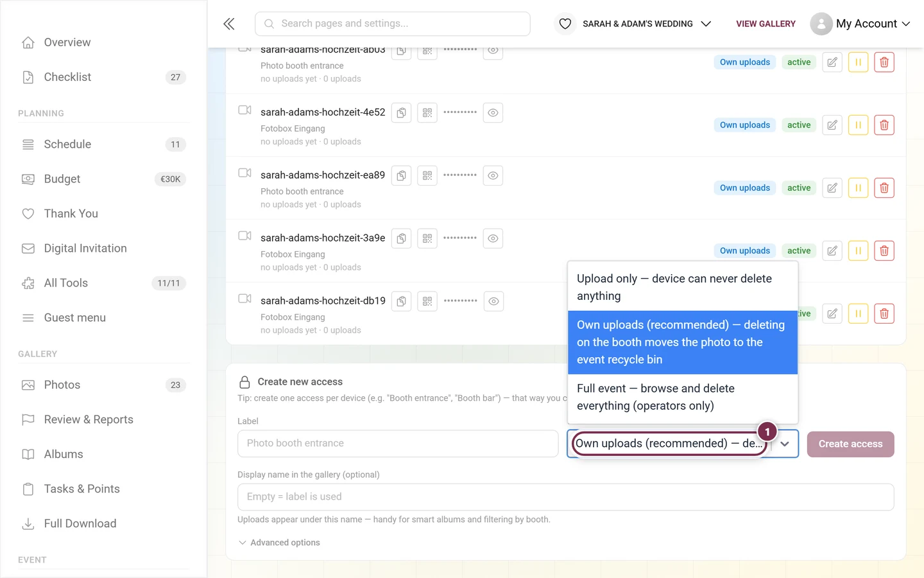Open Digital Invitation page
The height and width of the screenshot is (578, 924).
(x=103, y=249)
